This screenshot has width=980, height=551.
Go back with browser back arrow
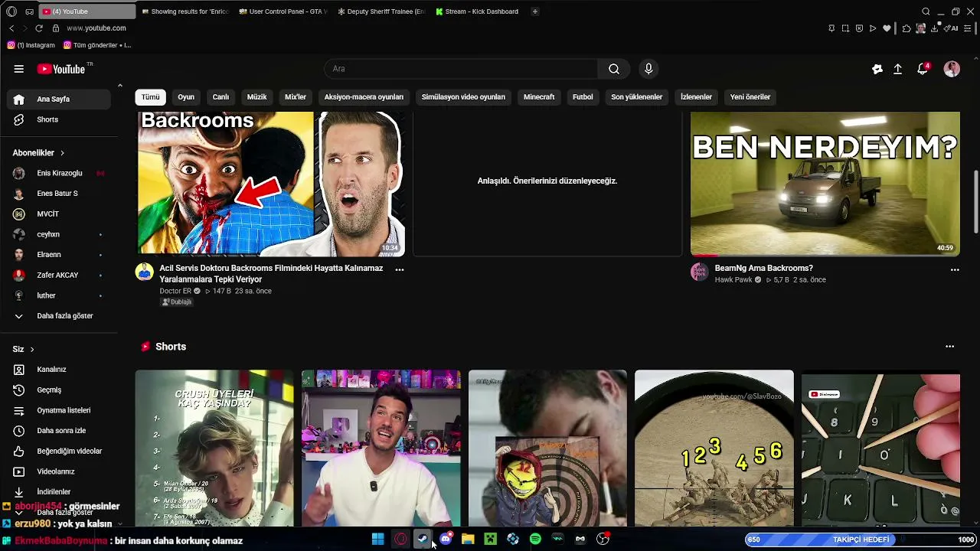pyautogui.click(x=11, y=28)
